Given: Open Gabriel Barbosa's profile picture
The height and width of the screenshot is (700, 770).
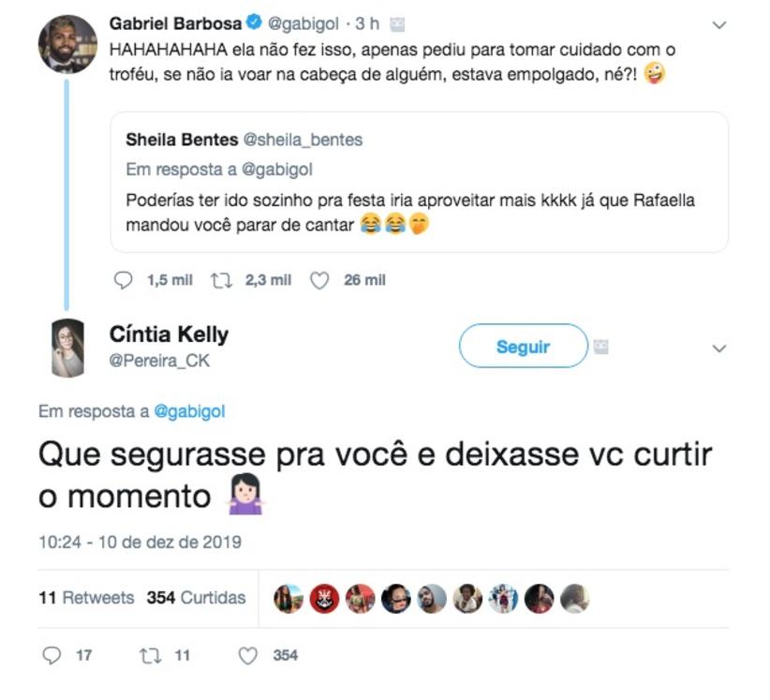Looking at the screenshot, I should tap(67, 44).
